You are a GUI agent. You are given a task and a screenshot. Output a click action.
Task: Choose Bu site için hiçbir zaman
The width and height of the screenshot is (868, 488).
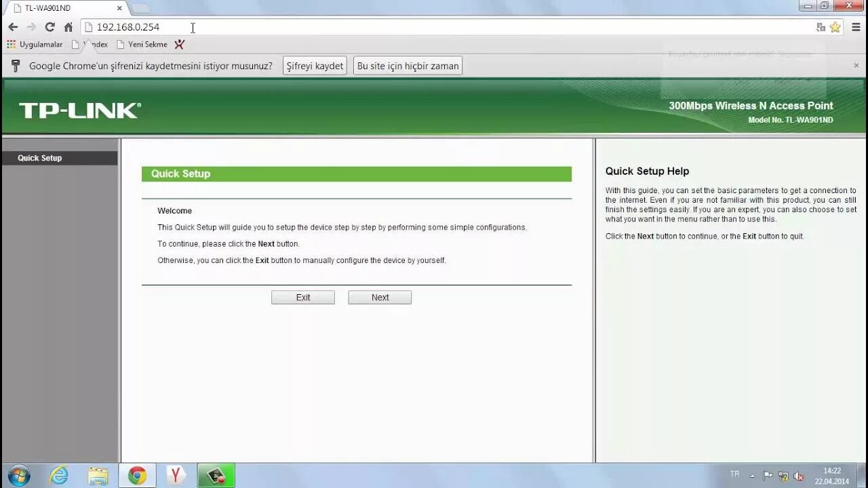coord(408,66)
